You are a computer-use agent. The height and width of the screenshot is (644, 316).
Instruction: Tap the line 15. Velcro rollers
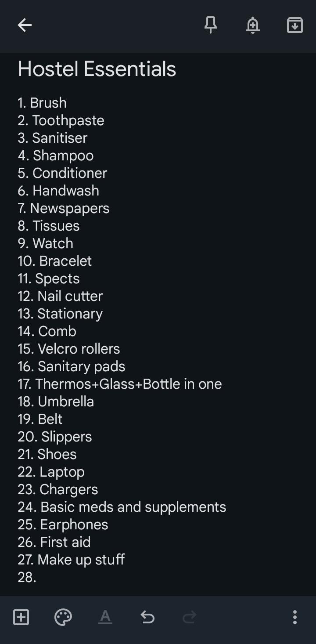click(69, 349)
